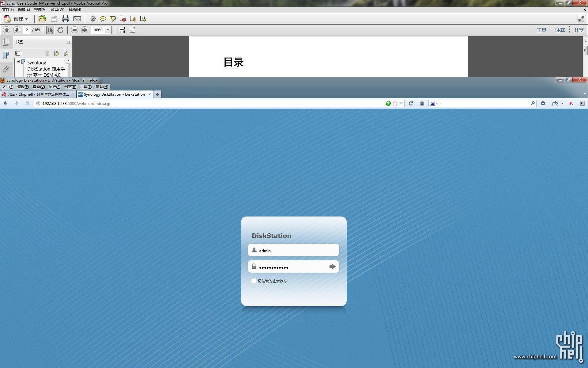Click the login arrow button

[332, 266]
